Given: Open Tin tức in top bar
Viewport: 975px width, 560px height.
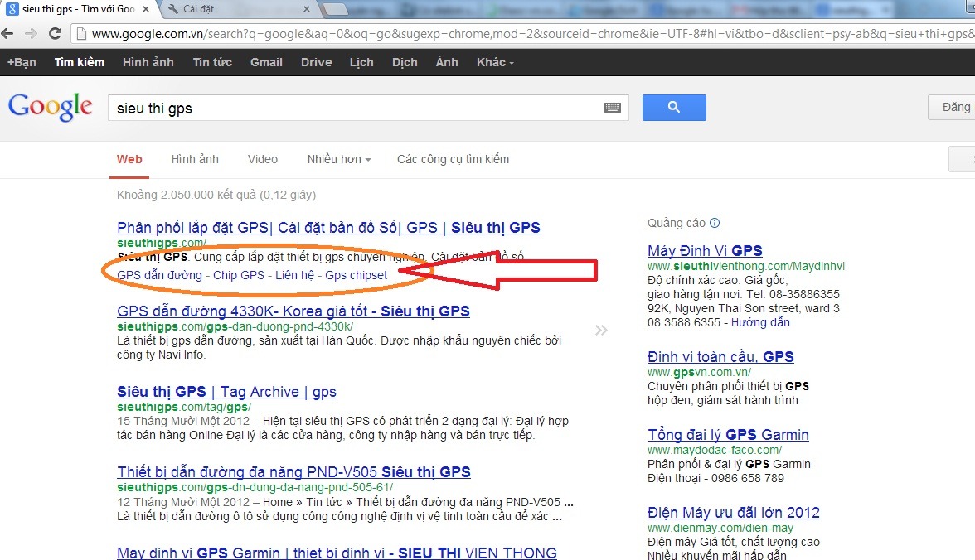Looking at the screenshot, I should point(212,62).
